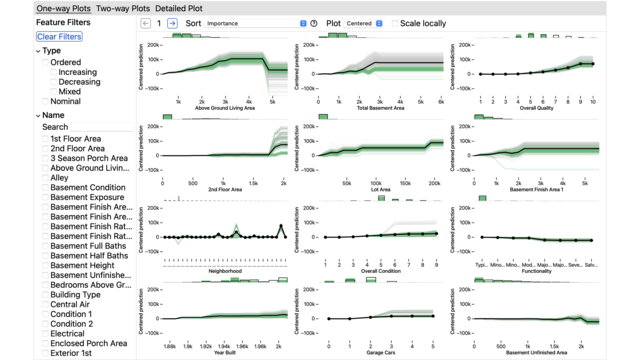Screen dimensions: 640x360
Task: Select the 2nd Floor Area plot
Action: pyautogui.click(x=214, y=153)
